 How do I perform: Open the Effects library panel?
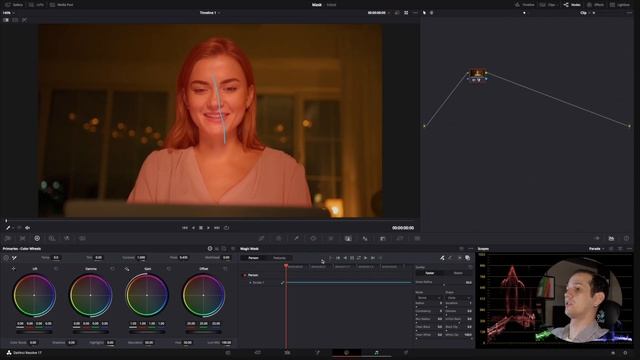596,4
